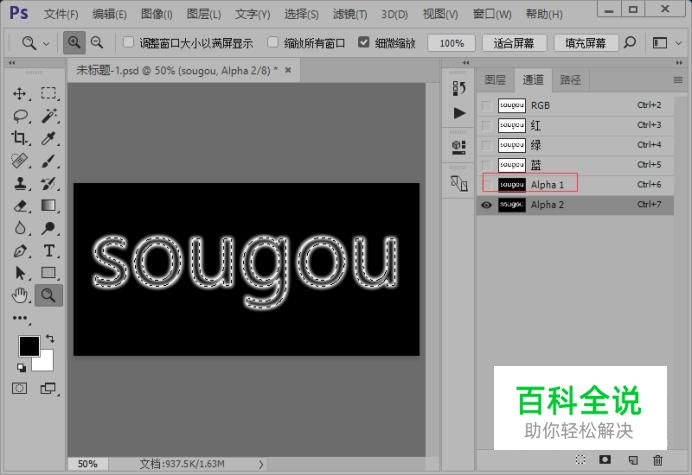Click the 适合屏幕 button

tap(514, 43)
